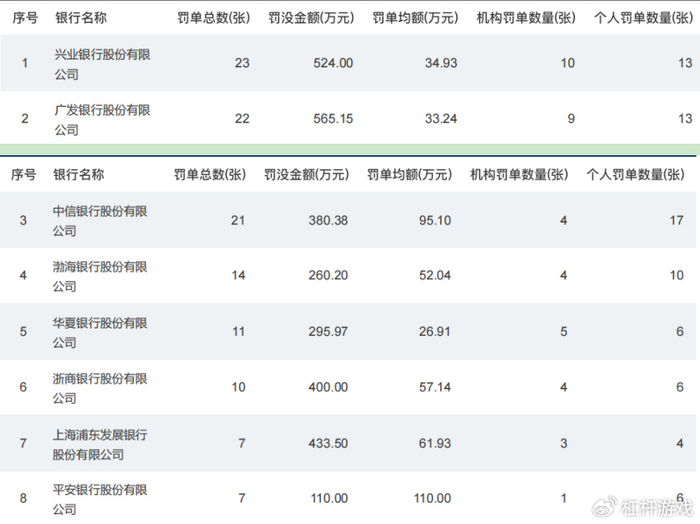Viewport: 700px width, 524px height.
Task: Click the 华夏银行股份有限公司 bank name
Action: tap(100, 332)
